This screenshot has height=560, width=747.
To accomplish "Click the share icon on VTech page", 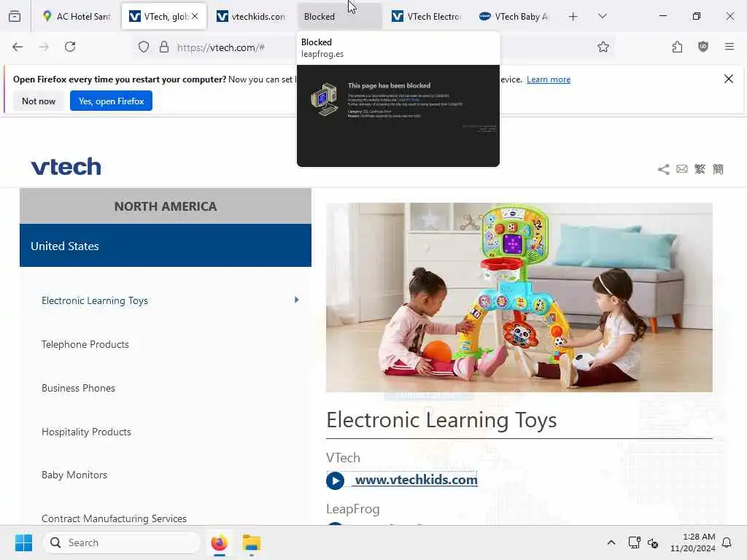I will (x=663, y=169).
